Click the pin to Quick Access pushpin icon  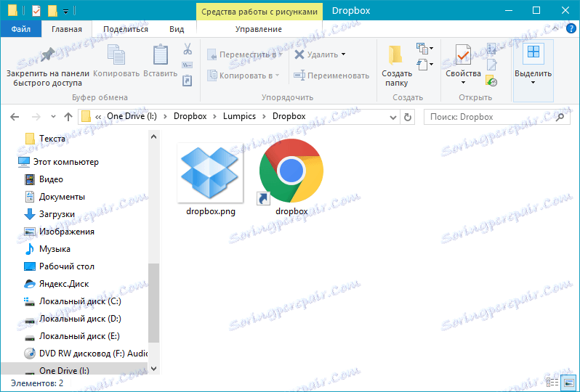pyautogui.click(x=48, y=54)
